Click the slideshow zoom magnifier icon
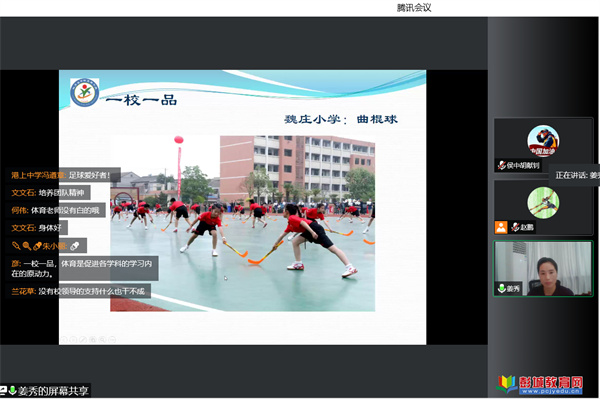600x399 pixels. click(102, 339)
